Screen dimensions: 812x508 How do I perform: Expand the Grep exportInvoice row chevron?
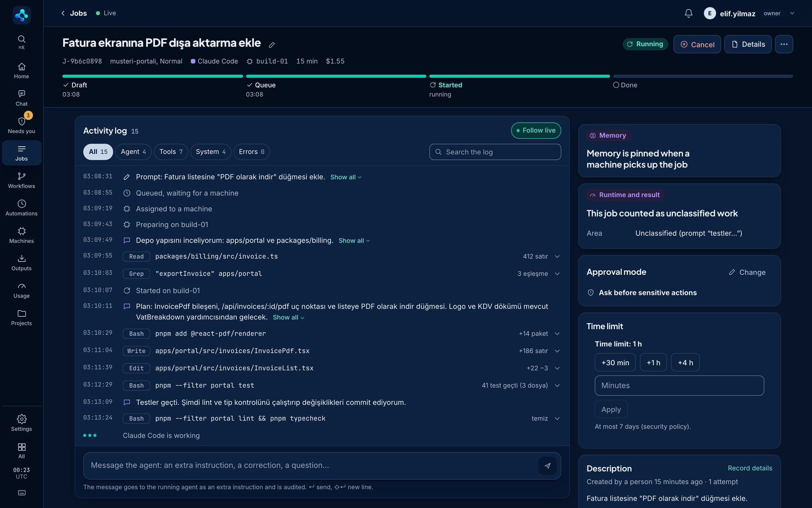557,274
